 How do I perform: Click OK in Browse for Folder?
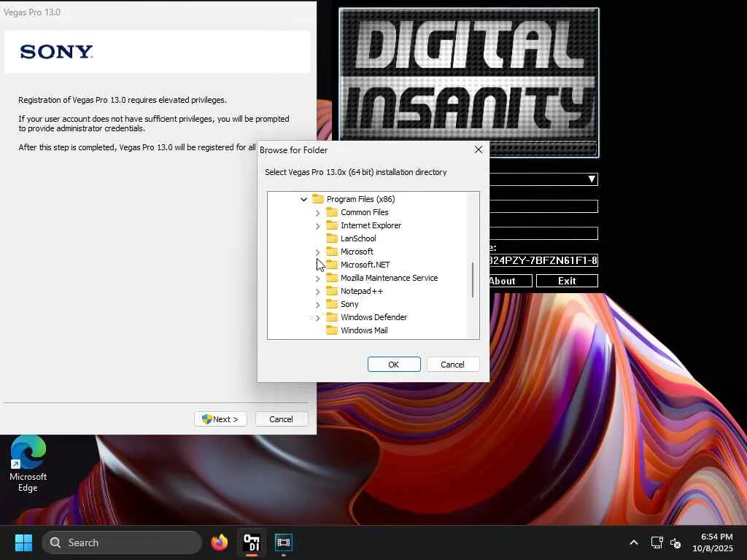click(394, 365)
